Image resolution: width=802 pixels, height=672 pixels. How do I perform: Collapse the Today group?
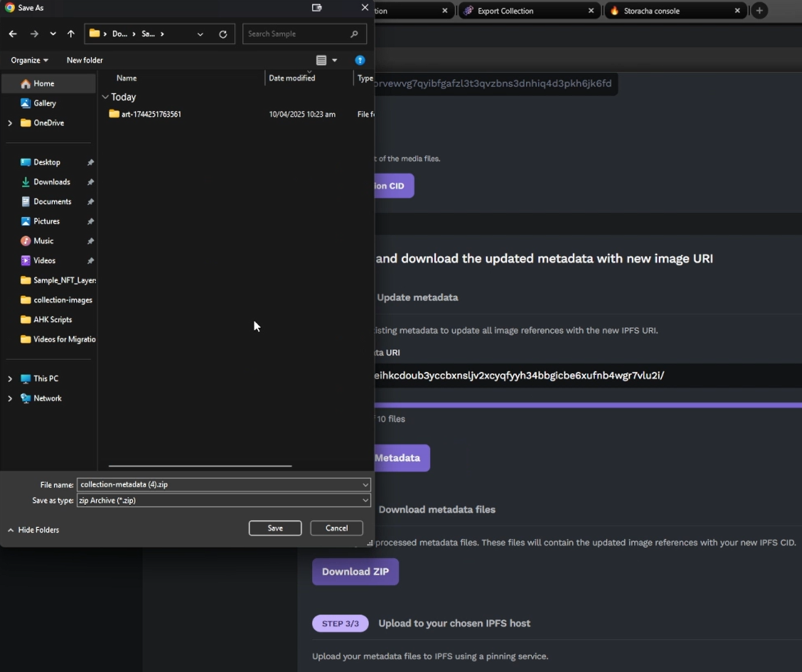pos(105,97)
